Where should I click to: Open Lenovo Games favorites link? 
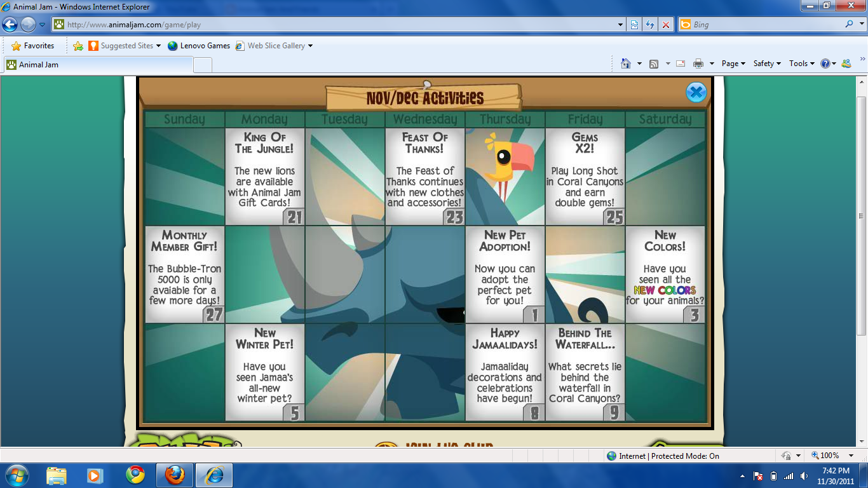click(199, 46)
